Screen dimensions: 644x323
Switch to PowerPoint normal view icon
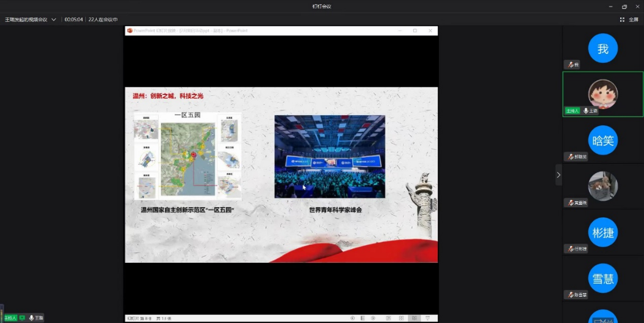coord(389,318)
